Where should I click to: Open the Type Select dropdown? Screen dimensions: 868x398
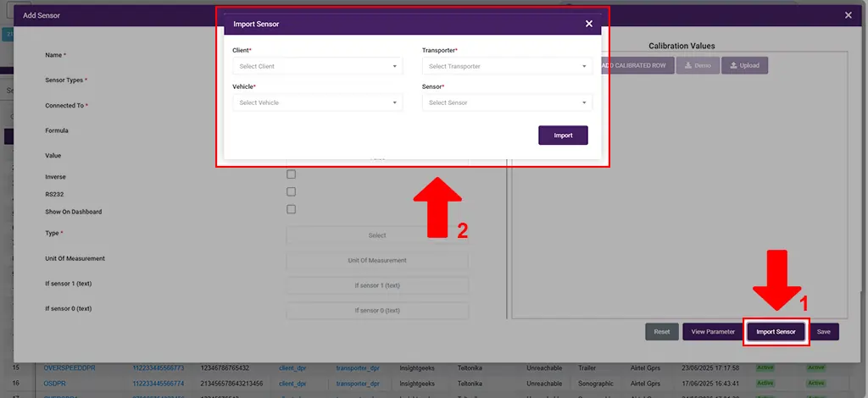coord(377,235)
